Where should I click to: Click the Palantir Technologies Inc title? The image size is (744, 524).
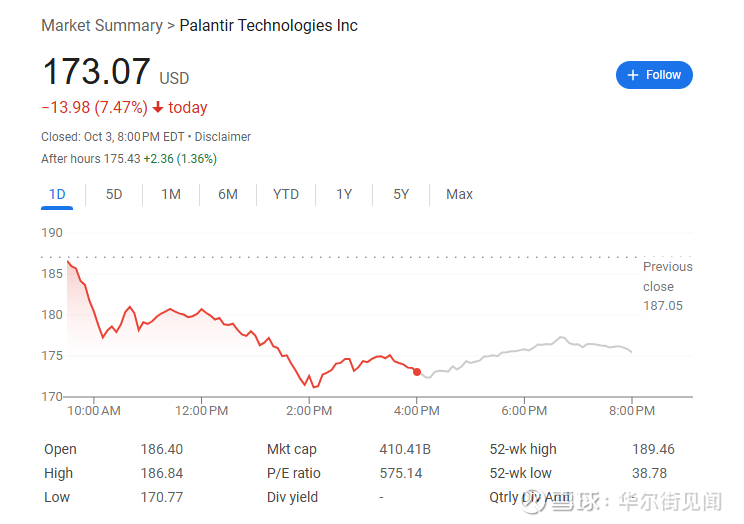pos(268,25)
